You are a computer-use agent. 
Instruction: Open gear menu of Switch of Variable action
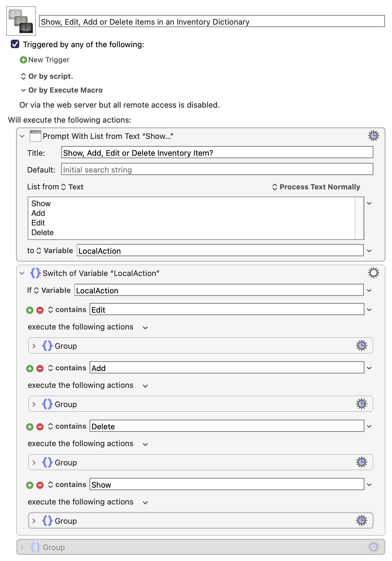373,273
